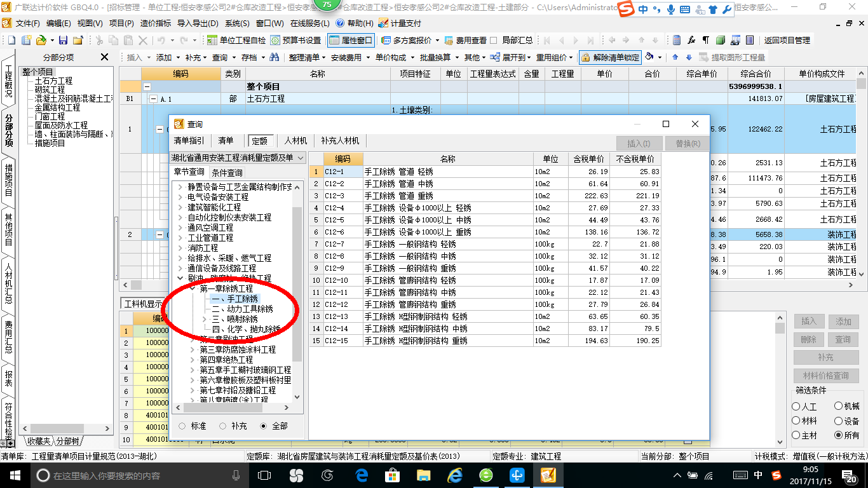
Task: Open 预算书设置 budget settings
Action: 295,40
